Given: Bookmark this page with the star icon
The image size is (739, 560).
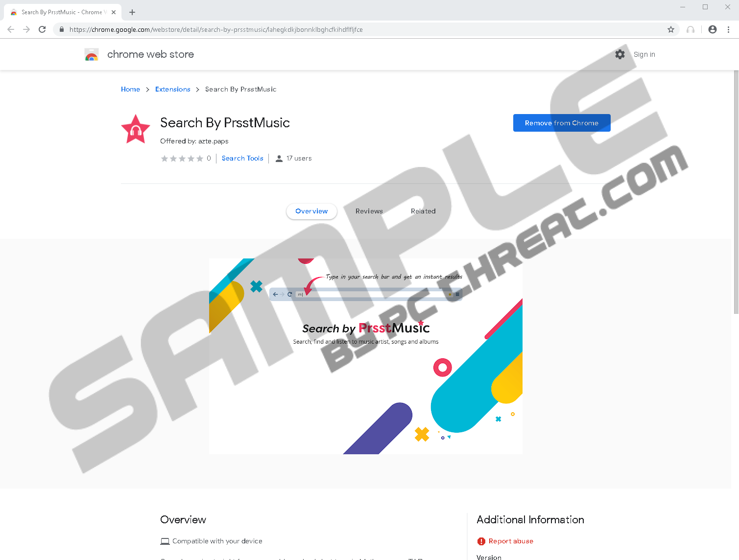Looking at the screenshot, I should pos(671,29).
